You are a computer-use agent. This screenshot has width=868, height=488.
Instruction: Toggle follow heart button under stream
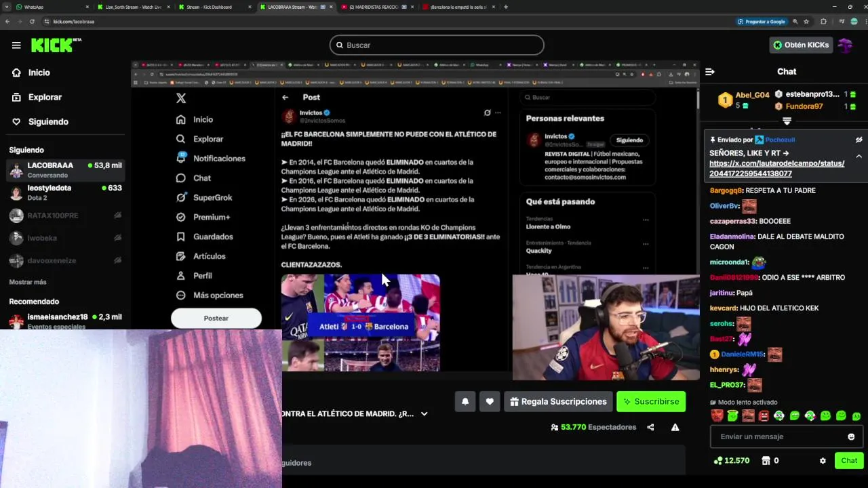pyautogui.click(x=490, y=402)
